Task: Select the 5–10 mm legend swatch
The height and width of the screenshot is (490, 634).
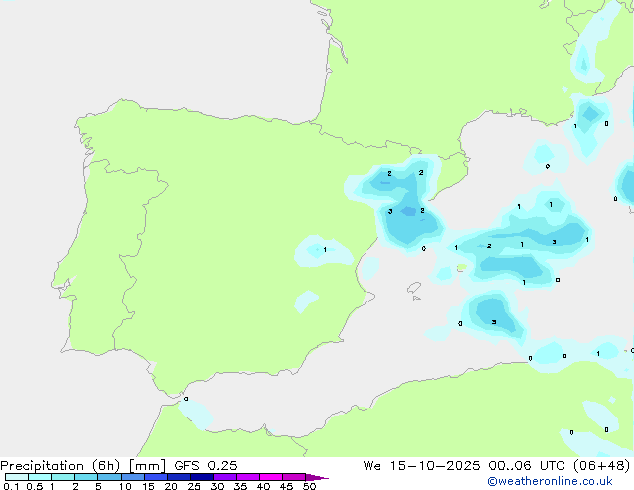Action: point(109,477)
